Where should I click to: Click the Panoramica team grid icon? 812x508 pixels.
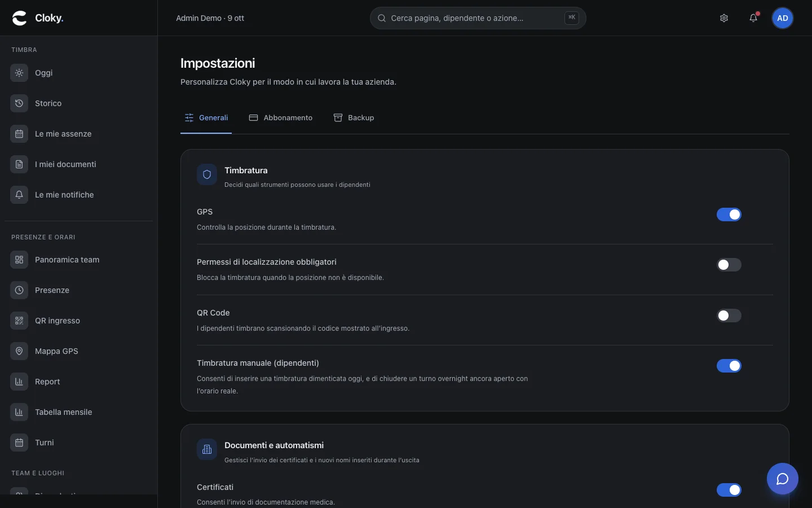19,260
